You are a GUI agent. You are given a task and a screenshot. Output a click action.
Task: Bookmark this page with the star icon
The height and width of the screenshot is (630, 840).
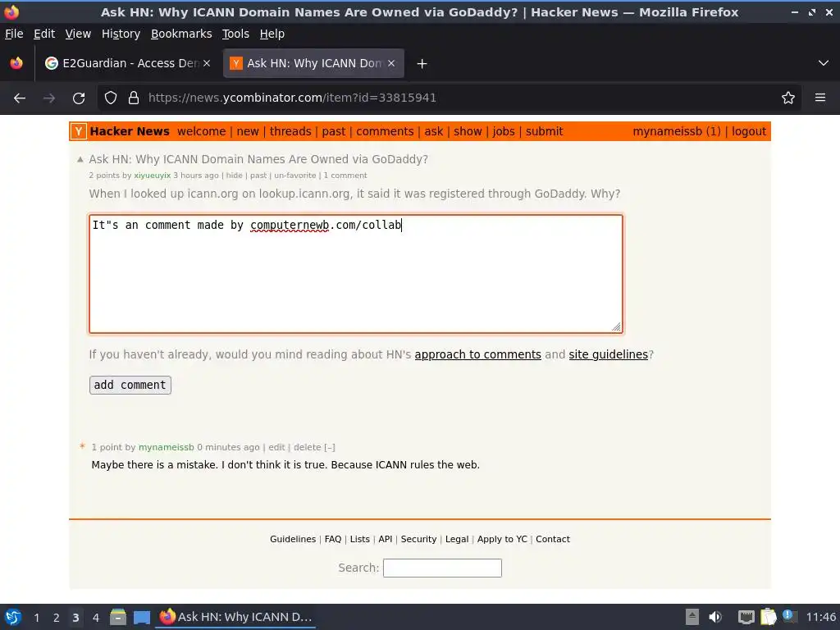788,98
